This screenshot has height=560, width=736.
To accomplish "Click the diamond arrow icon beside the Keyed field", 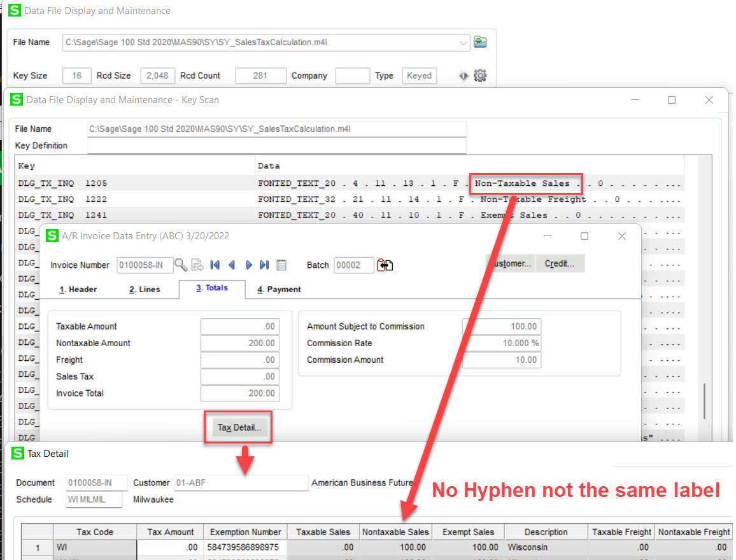I will click(x=464, y=76).
